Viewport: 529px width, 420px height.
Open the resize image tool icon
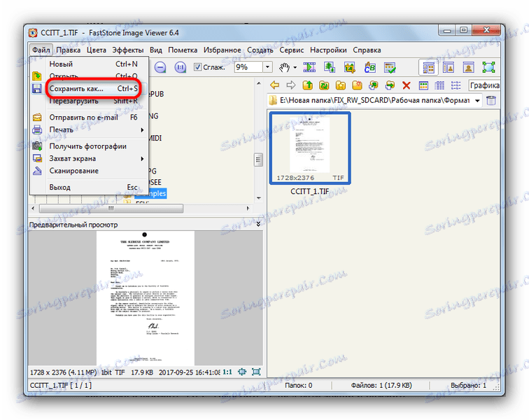pos(330,67)
